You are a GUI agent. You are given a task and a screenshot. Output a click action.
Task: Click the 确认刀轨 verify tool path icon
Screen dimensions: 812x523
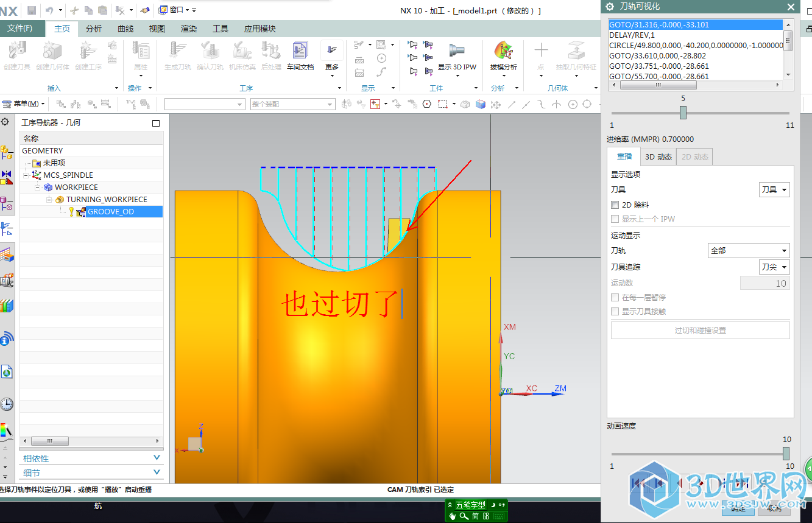210,56
